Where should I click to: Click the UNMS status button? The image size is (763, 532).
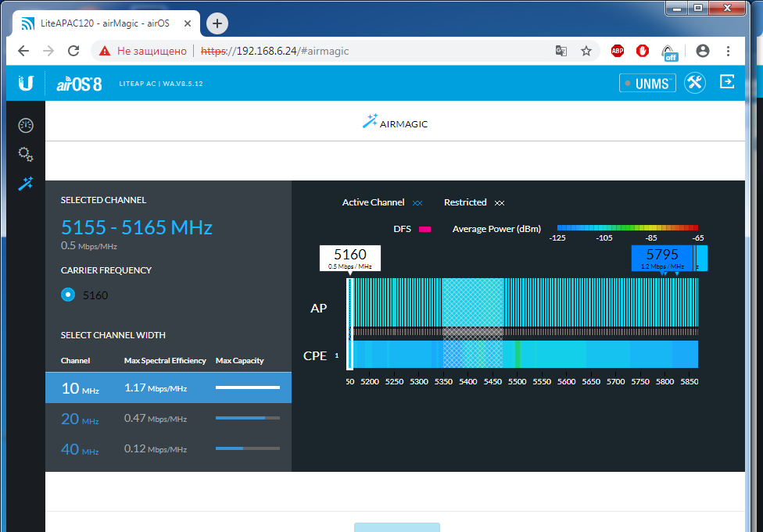click(647, 83)
